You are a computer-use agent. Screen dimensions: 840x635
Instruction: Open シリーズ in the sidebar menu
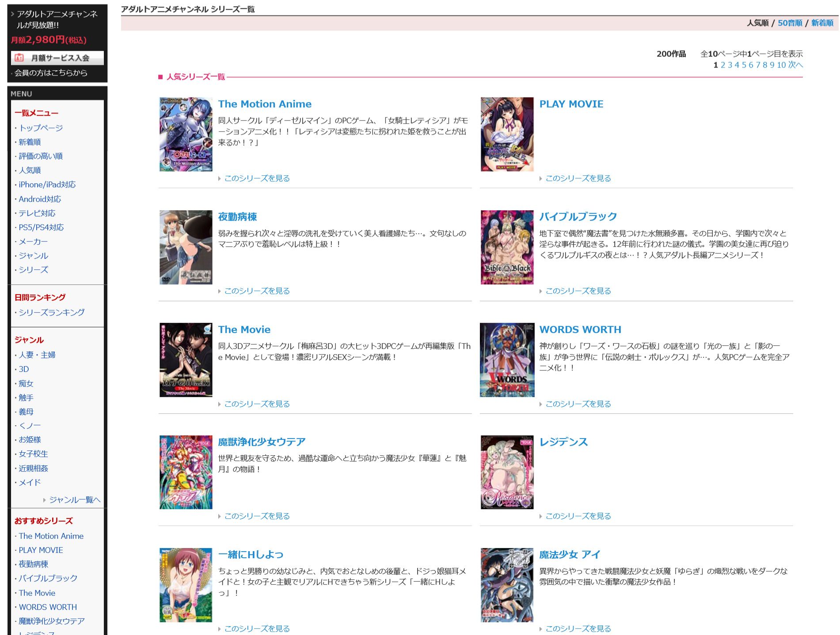coord(34,270)
